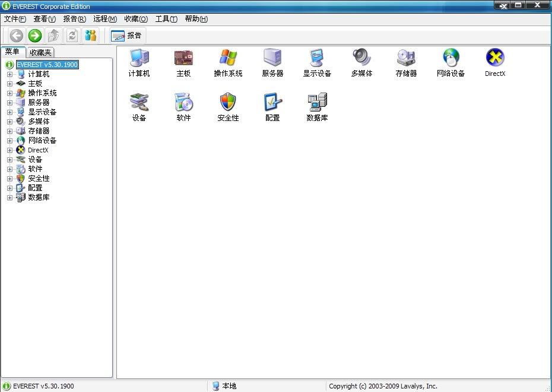
Task: Expand the 安全性 tree node
Action: [9, 179]
